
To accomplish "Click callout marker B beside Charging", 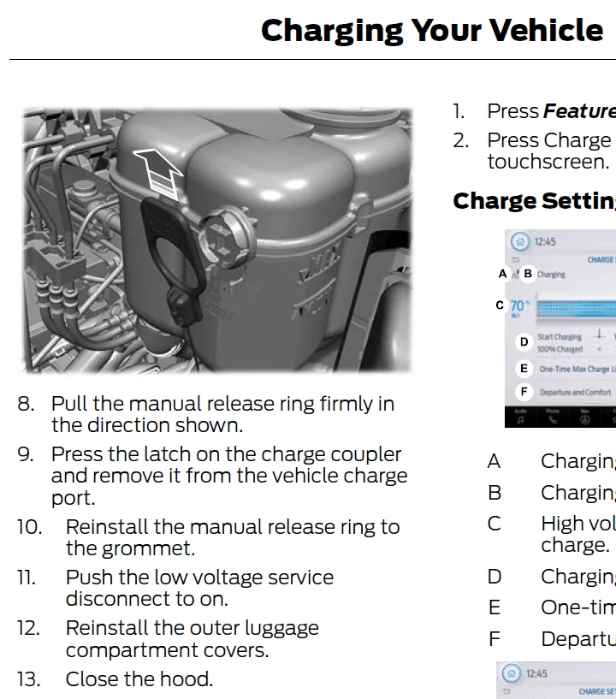I will [x=528, y=274].
